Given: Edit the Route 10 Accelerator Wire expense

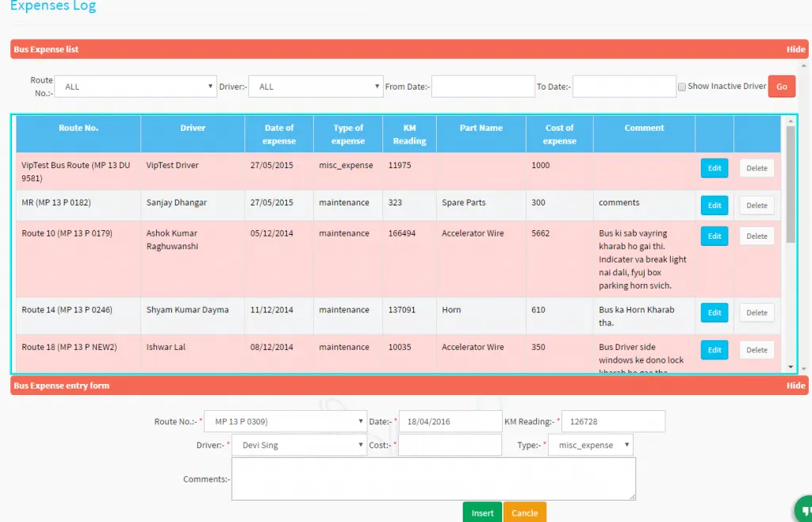Looking at the screenshot, I should [x=714, y=236].
